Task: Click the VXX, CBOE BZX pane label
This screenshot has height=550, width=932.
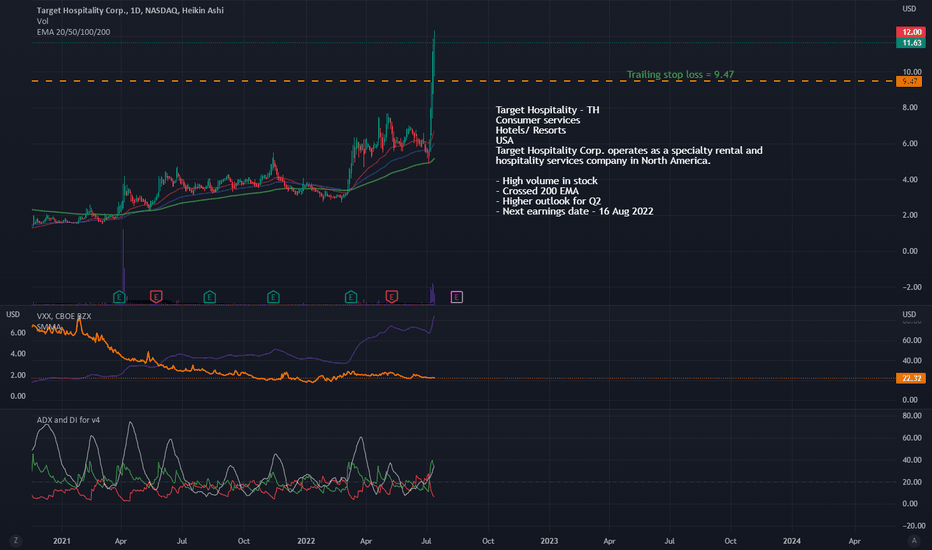Action: click(64, 316)
